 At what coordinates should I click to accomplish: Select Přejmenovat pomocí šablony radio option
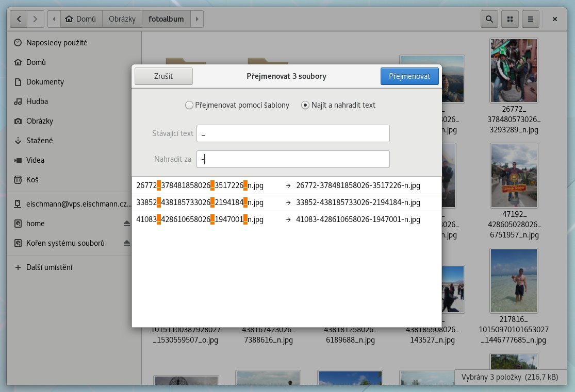click(189, 105)
